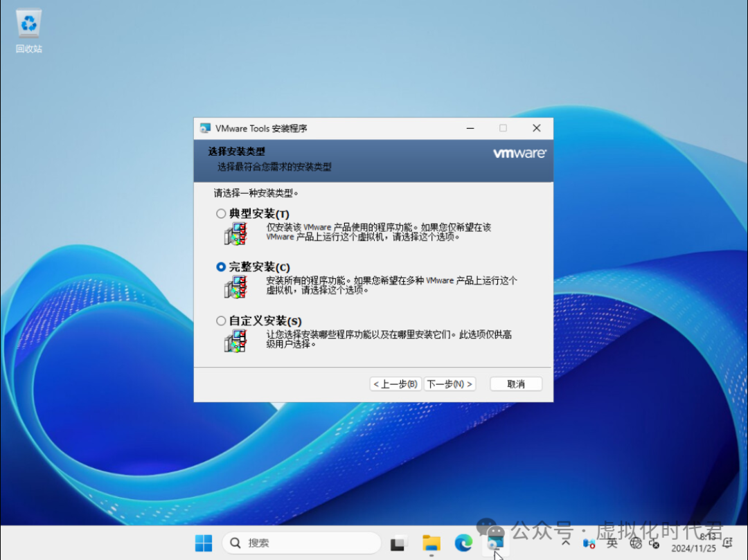The width and height of the screenshot is (748, 560).
Task: Click the 下一步 button to continue
Action: 449,383
